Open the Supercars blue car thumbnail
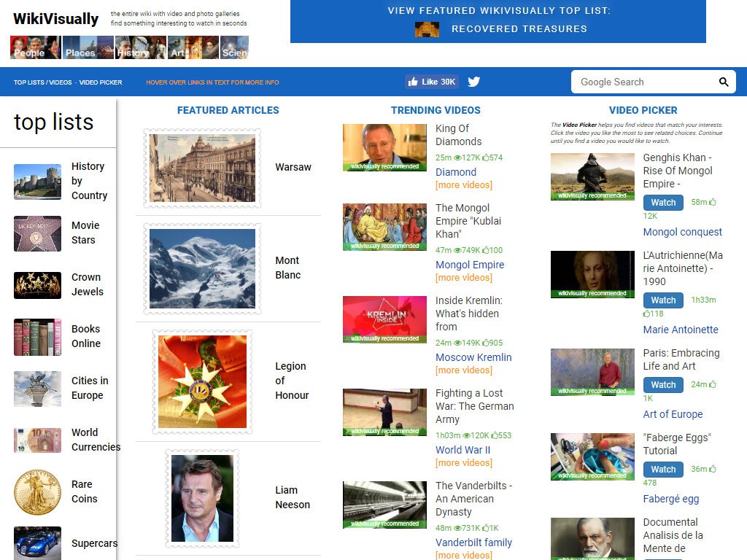Screen dimensions: 747x560 tap(38, 542)
